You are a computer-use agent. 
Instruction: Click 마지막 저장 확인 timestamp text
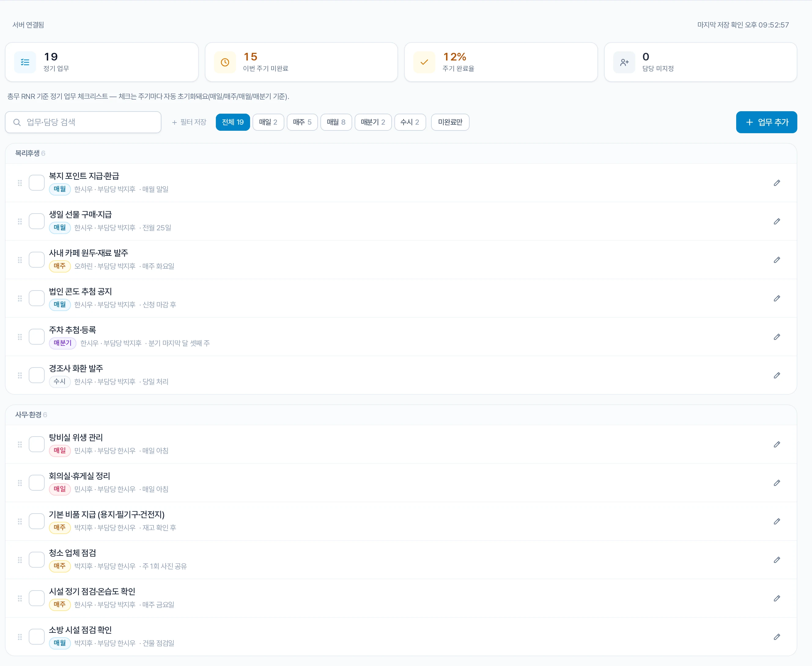[x=743, y=25]
